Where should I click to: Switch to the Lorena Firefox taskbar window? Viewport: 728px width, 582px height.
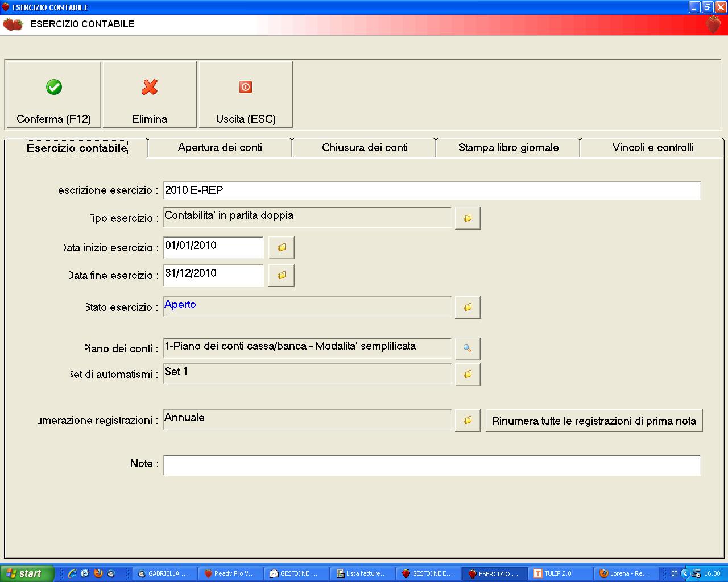627,573
